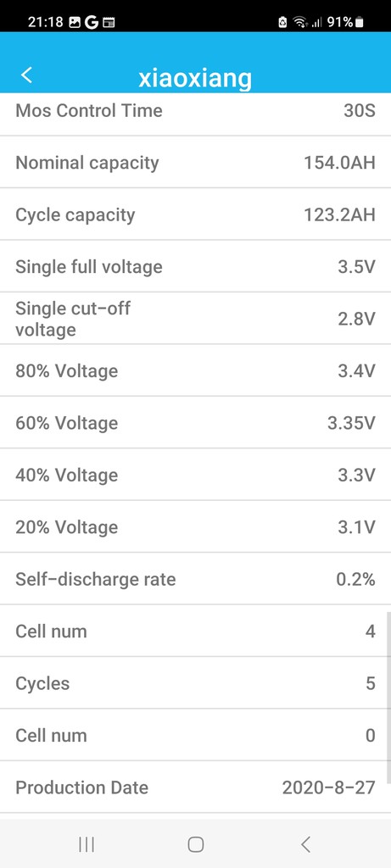The image size is (391, 868).
Task: Change the 80% Voltage value
Action: pyautogui.click(x=357, y=371)
